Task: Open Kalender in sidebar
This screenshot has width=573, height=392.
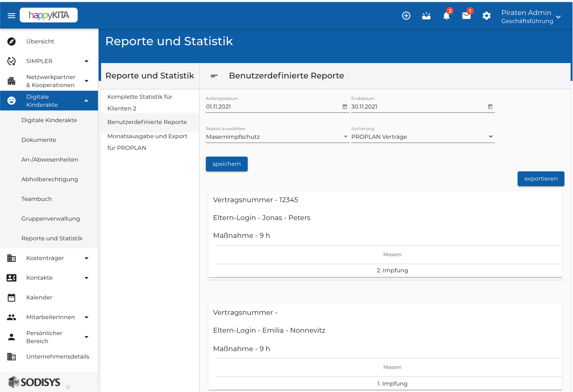Action: 39,297
